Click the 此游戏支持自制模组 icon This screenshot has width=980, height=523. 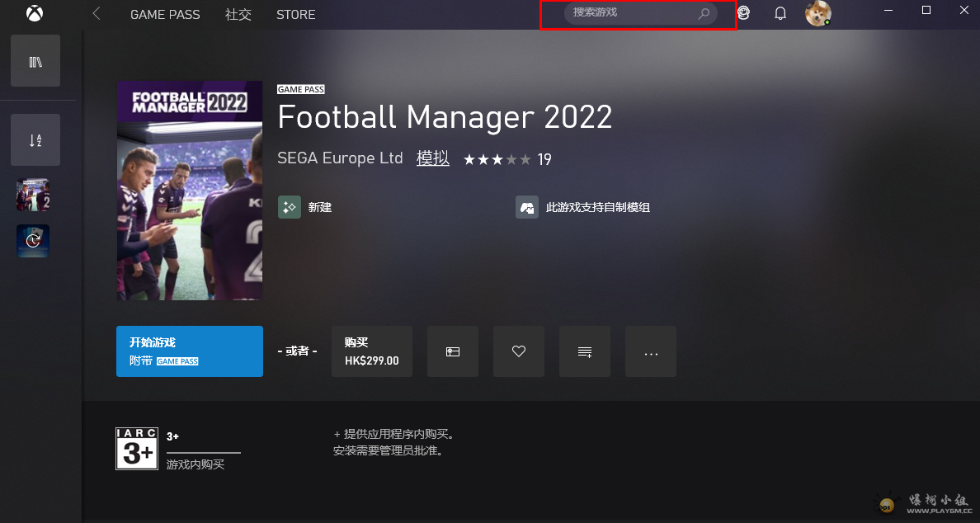[527, 207]
